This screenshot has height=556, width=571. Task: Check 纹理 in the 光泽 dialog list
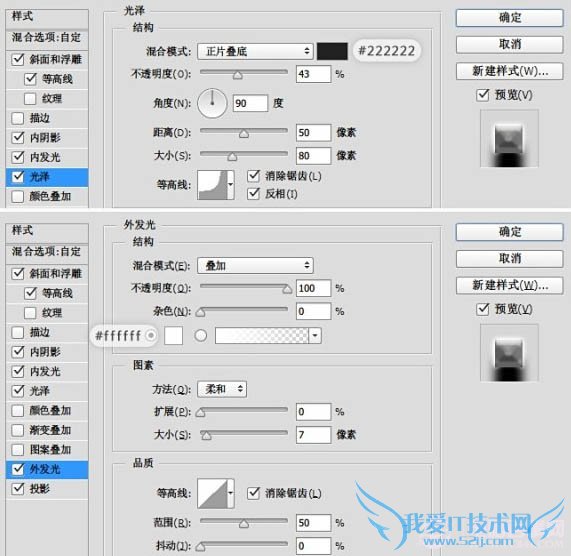[x=30, y=98]
